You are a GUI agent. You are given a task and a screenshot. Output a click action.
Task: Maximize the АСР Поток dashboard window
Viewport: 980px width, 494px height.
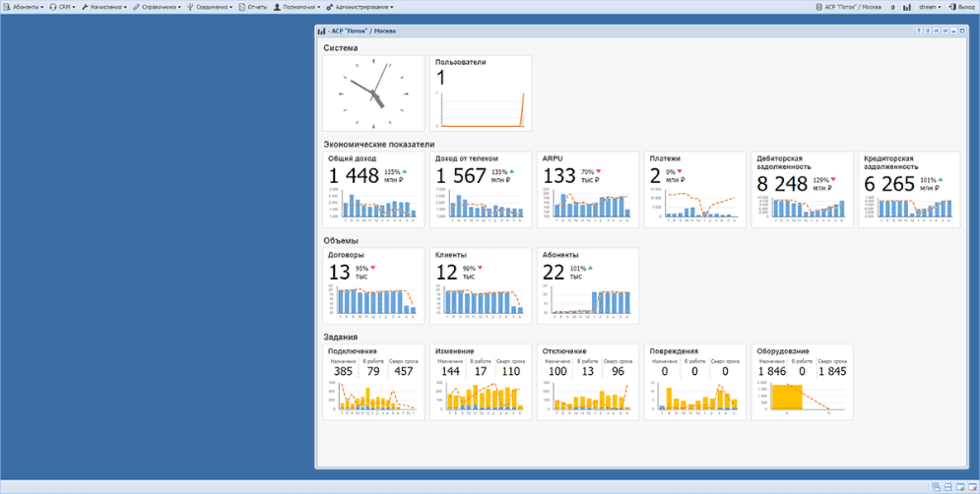pos(962,31)
